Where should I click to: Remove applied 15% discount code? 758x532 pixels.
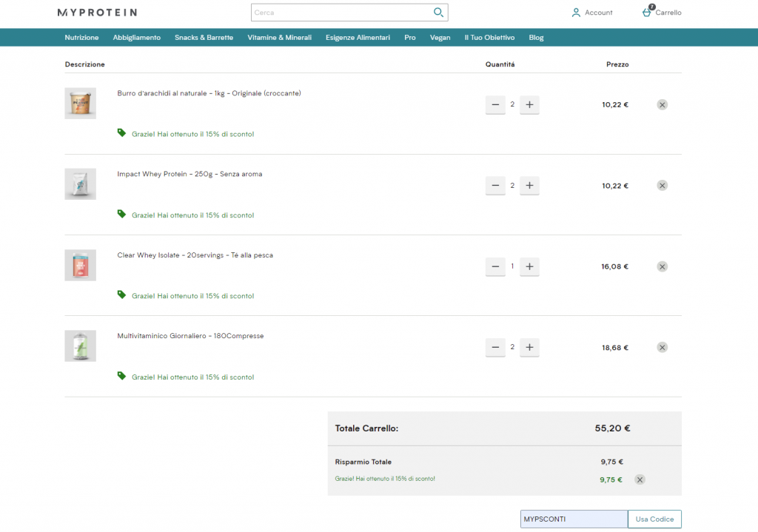tap(640, 479)
